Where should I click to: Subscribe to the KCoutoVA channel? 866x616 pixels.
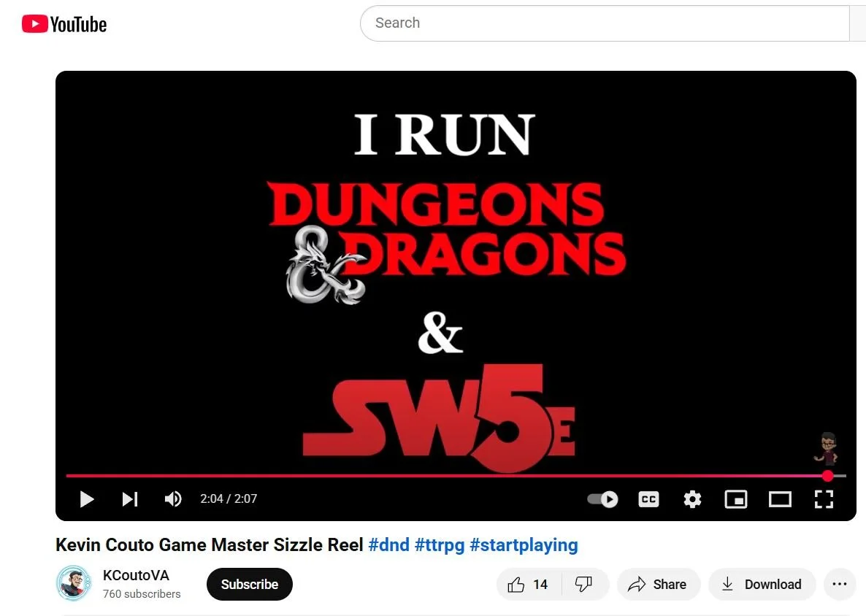(249, 584)
